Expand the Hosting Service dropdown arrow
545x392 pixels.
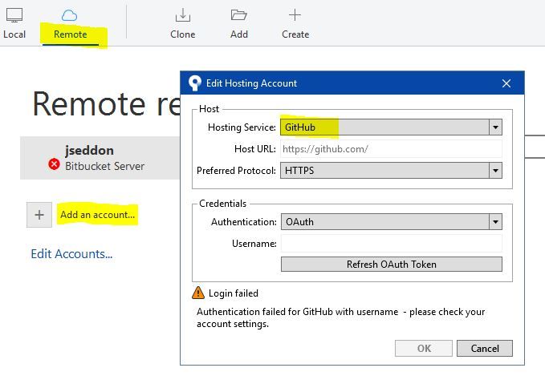coord(496,127)
